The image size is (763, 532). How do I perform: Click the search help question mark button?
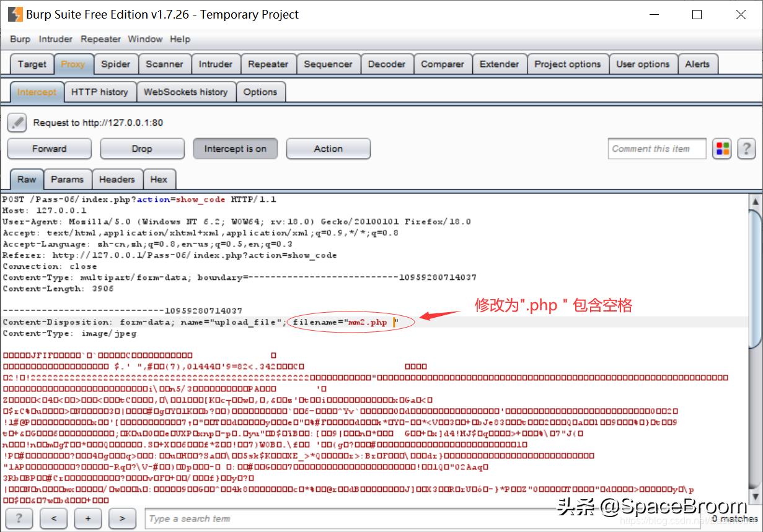(19, 518)
